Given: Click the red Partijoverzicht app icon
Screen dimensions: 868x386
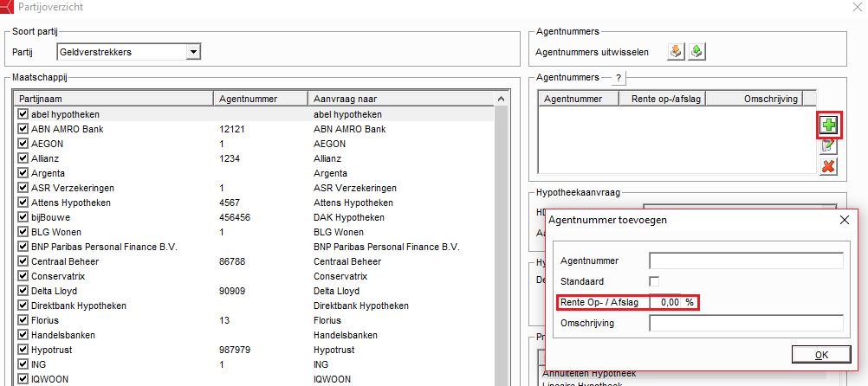Looking at the screenshot, I should coord(7,7).
